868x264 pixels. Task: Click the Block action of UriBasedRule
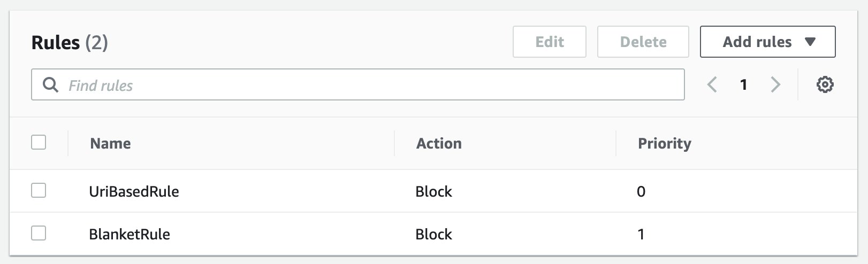433,191
